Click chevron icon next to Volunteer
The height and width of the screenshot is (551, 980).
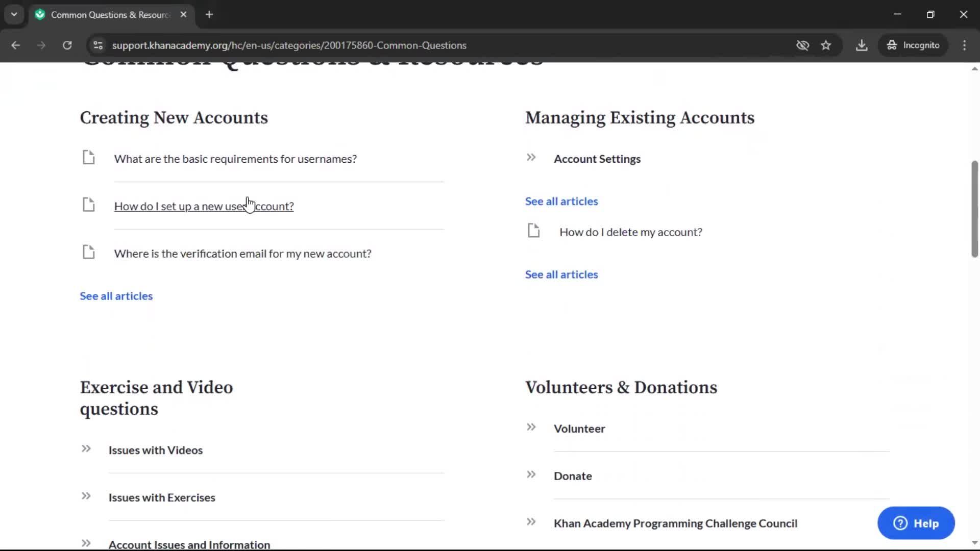531,427
